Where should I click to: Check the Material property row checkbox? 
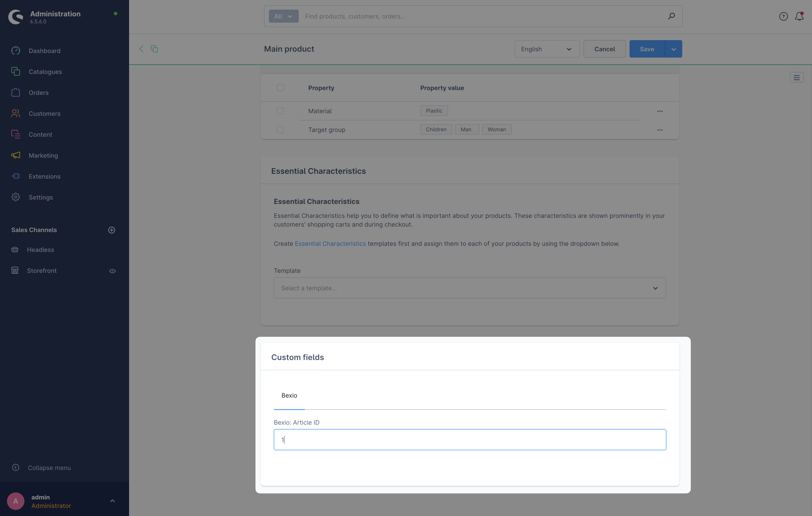[x=280, y=111]
